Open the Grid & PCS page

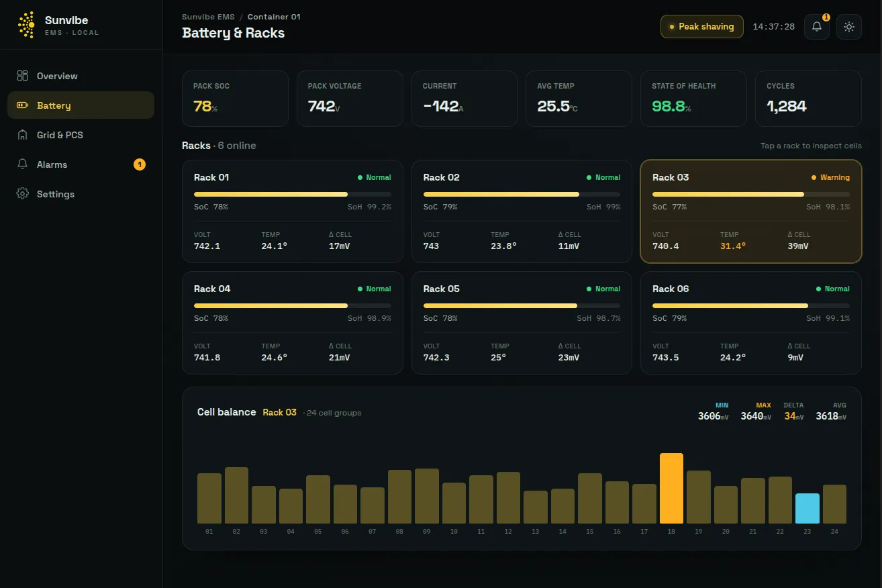pyautogui.click(x=81, y=135)
